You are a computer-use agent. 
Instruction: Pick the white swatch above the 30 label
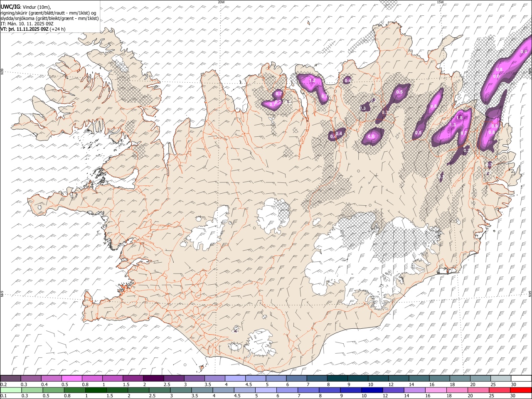(521, 379)
